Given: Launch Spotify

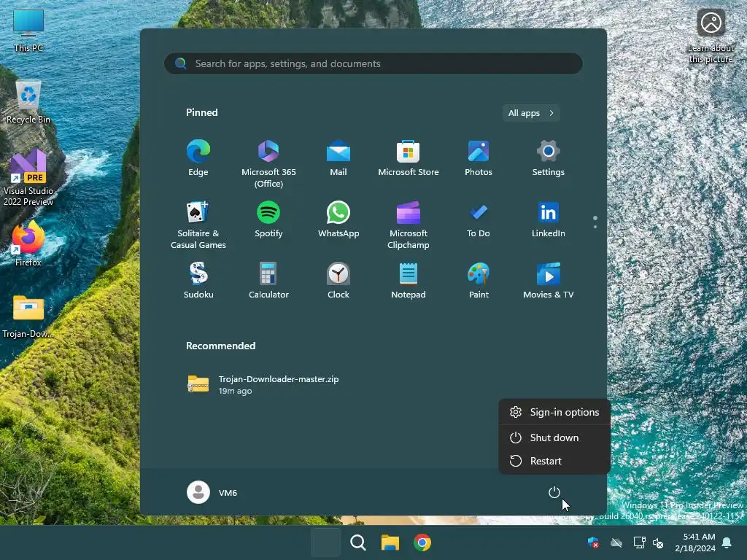Looking at the screenshot, I should click(x=268, y=219).
